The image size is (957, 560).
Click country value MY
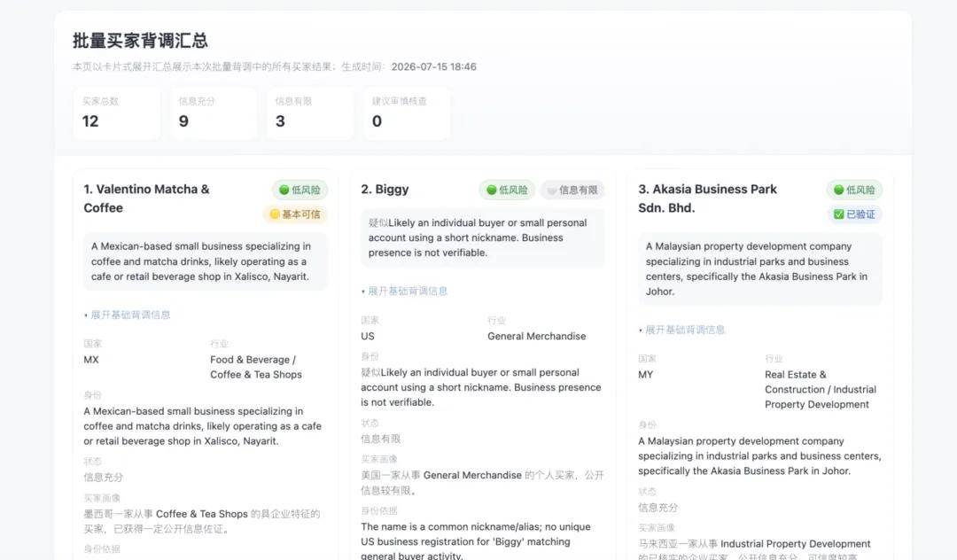pyautogui.click(x=645, y=375)
